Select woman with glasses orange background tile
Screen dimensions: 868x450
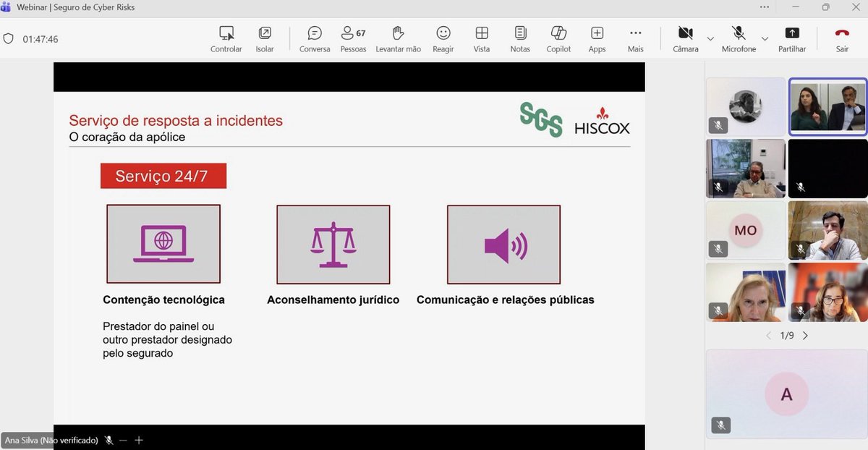(x=827, y=292)
